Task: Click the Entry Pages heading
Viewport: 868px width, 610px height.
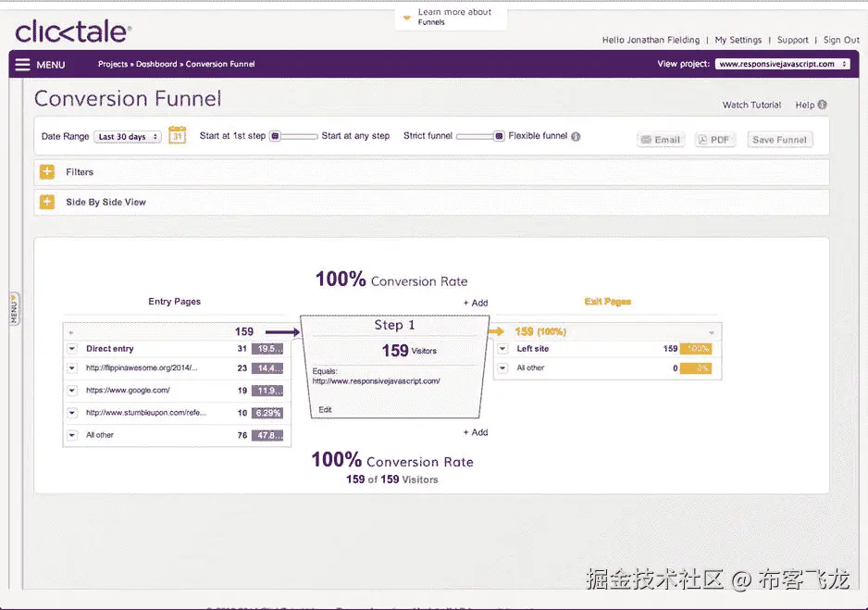Action: click(174, 302)
